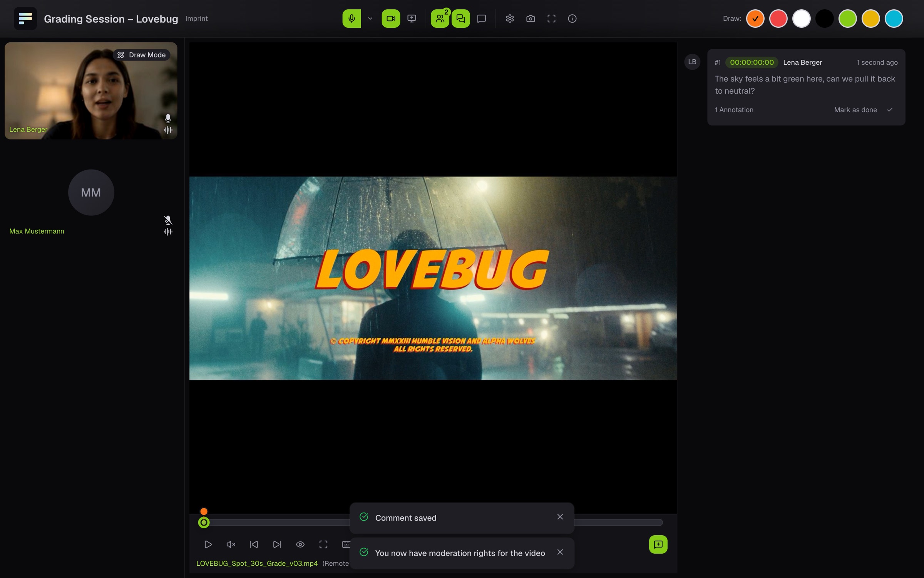Close the moderation rights notification

(x=560, y=552)
